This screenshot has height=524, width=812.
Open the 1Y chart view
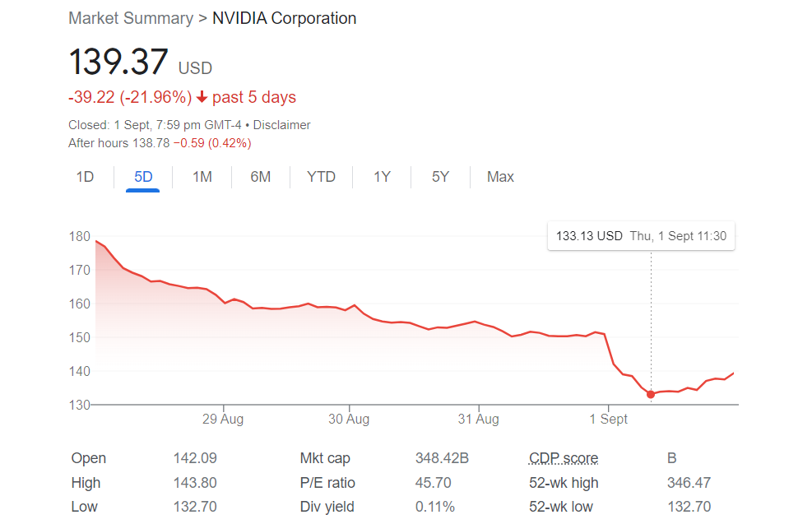(382, 177)
